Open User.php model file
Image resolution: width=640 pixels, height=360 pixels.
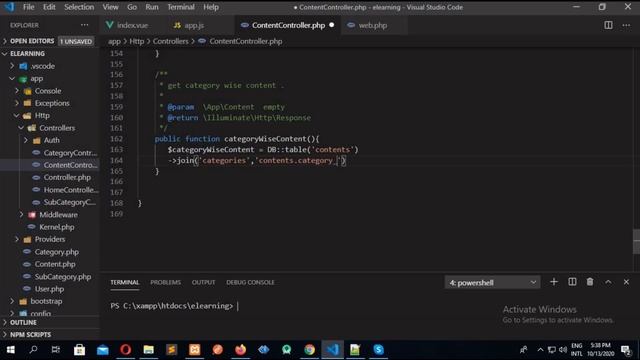point(50,289)
